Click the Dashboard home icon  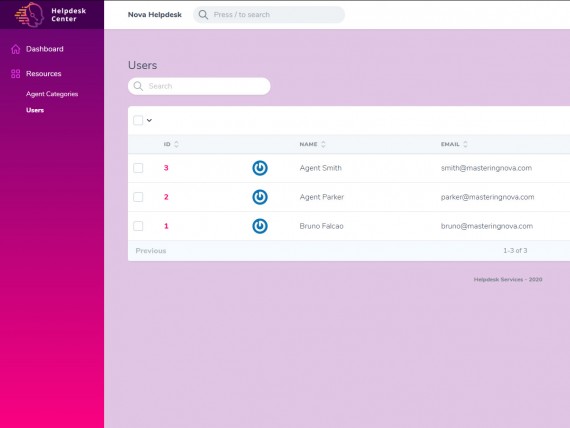point(16,49)
